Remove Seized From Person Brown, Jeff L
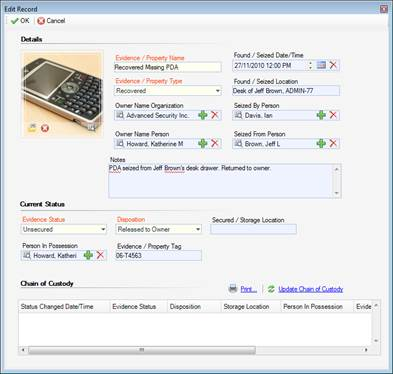The width and height of the screenshot is (393, 374). point(333,143)
